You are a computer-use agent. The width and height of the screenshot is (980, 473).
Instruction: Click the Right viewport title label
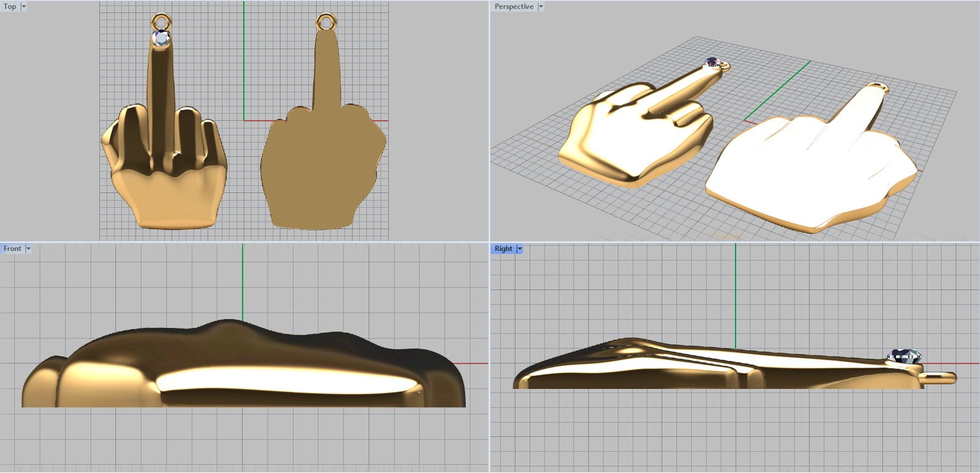[503, 249]
